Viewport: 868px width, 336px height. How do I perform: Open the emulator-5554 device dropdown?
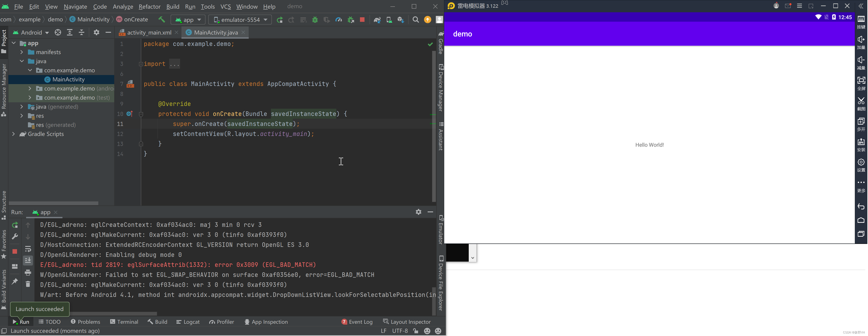coord(240,20)
